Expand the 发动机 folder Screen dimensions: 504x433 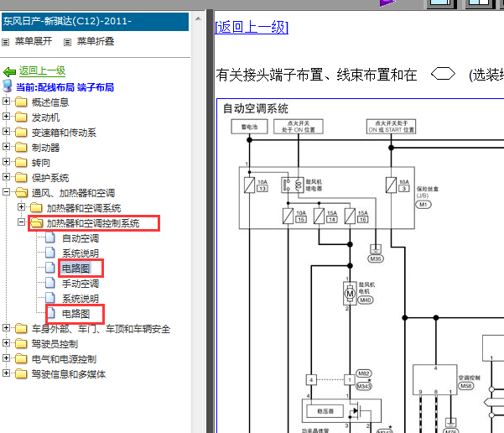(x=6, y=116)
